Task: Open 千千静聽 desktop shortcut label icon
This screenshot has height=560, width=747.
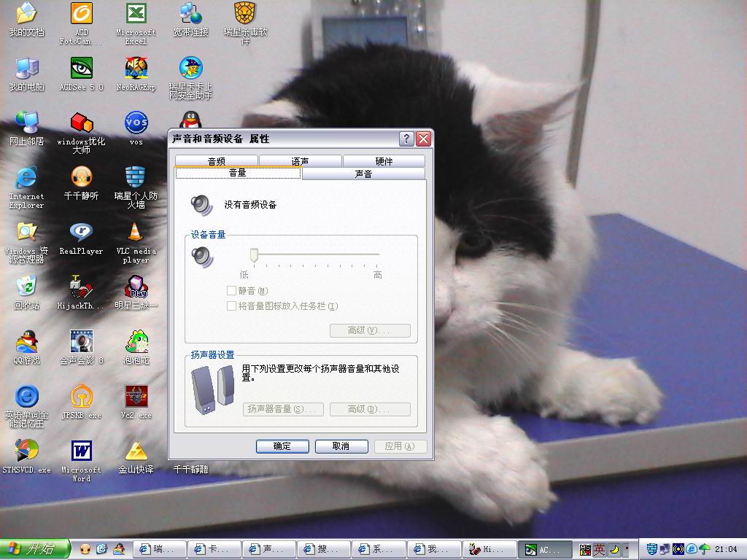Action: (191, 470)
